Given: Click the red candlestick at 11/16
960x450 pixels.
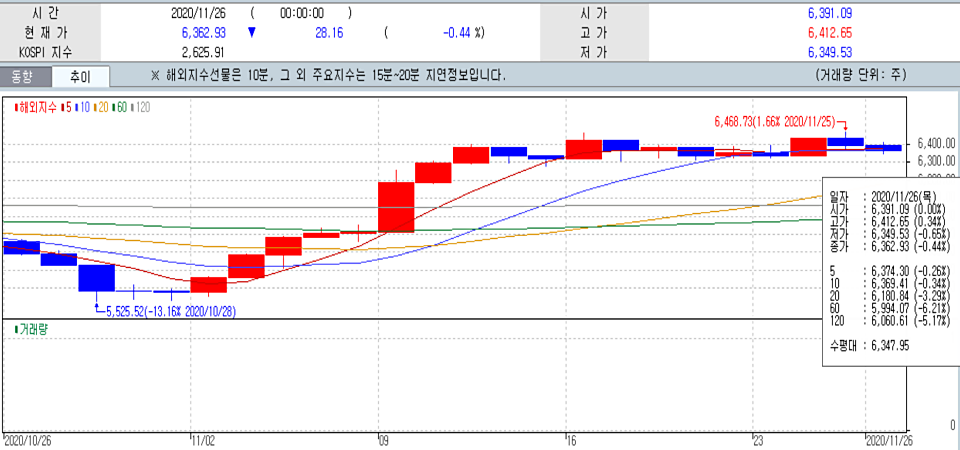Looking at the screenshot, I should tap(583, 149).
